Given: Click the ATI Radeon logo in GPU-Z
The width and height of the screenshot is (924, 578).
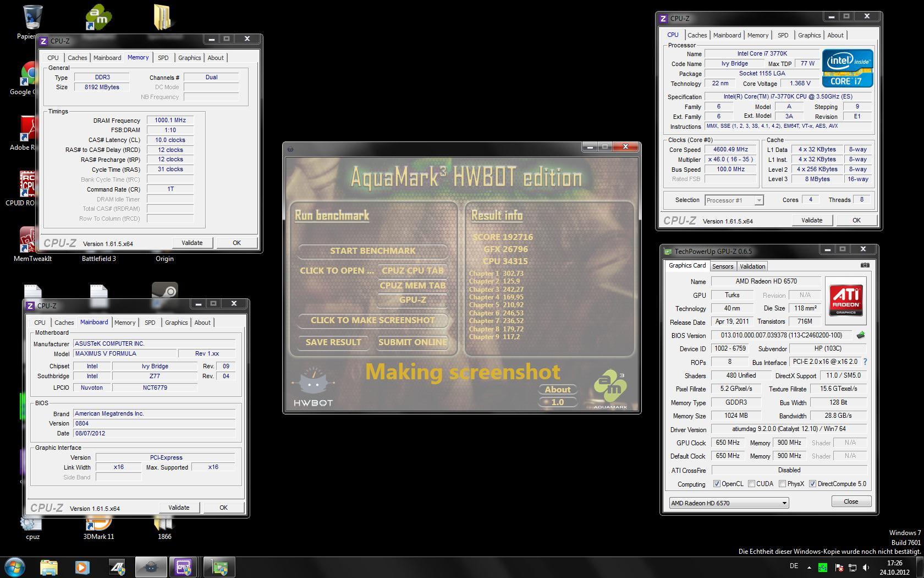Looking at the screenshot, I should tap(846, 301).
